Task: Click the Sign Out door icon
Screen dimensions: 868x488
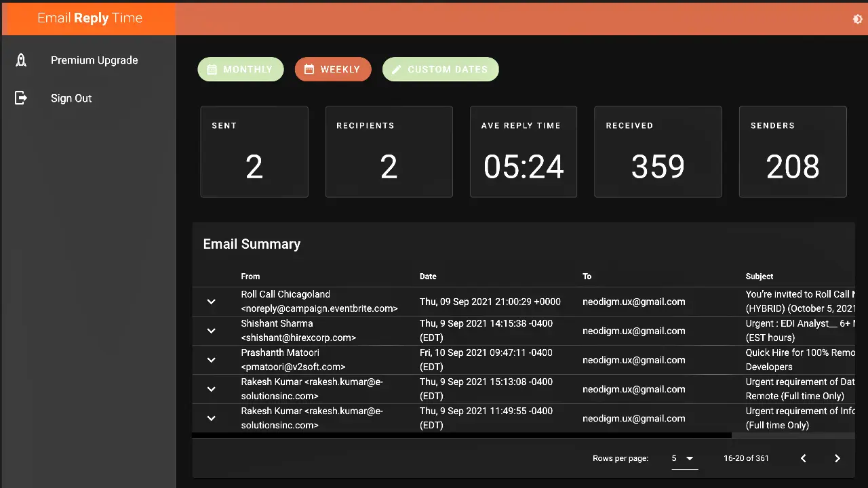Action: click(21, 98)
